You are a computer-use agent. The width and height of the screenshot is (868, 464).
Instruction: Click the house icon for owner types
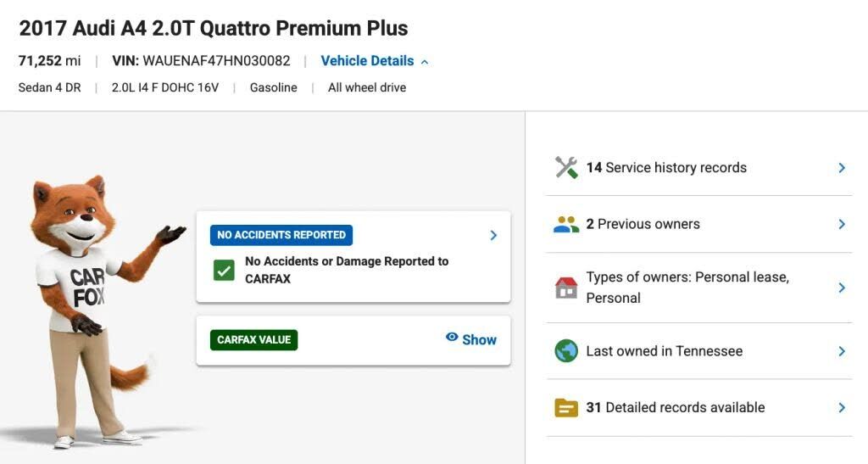pos(565,288)
